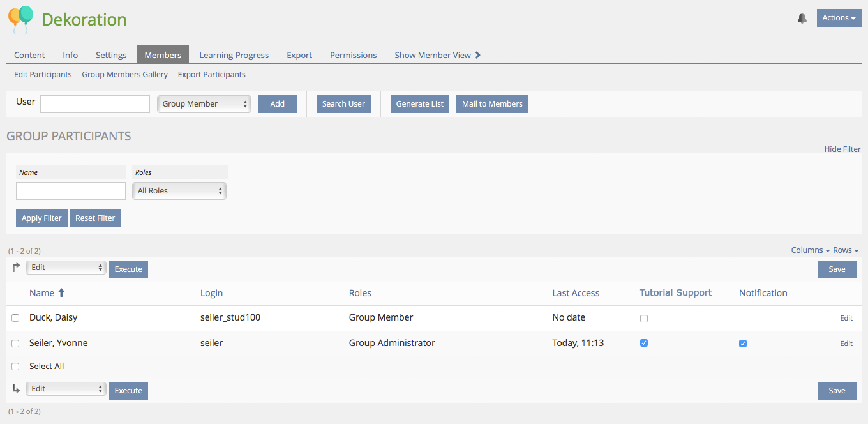Toggle Tutorial Support for Yvonne Seiler
868x424 pixels.
(644, 343)
